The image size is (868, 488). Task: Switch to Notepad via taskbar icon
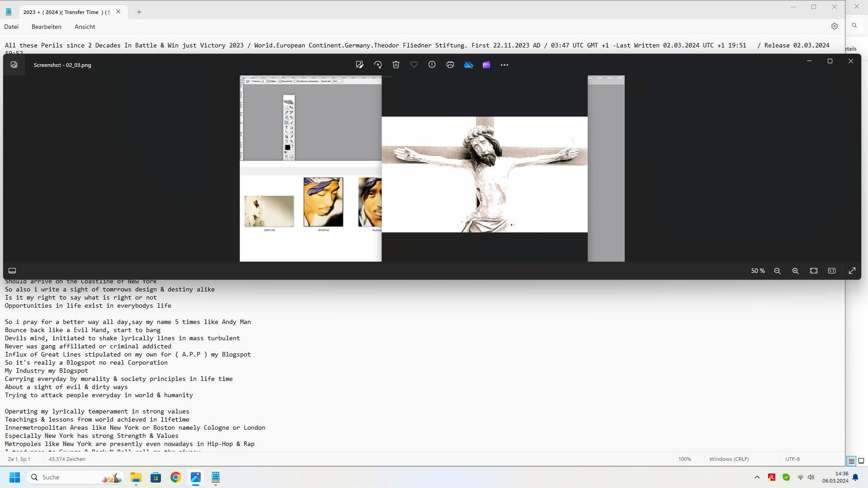(x=216, y=477)
